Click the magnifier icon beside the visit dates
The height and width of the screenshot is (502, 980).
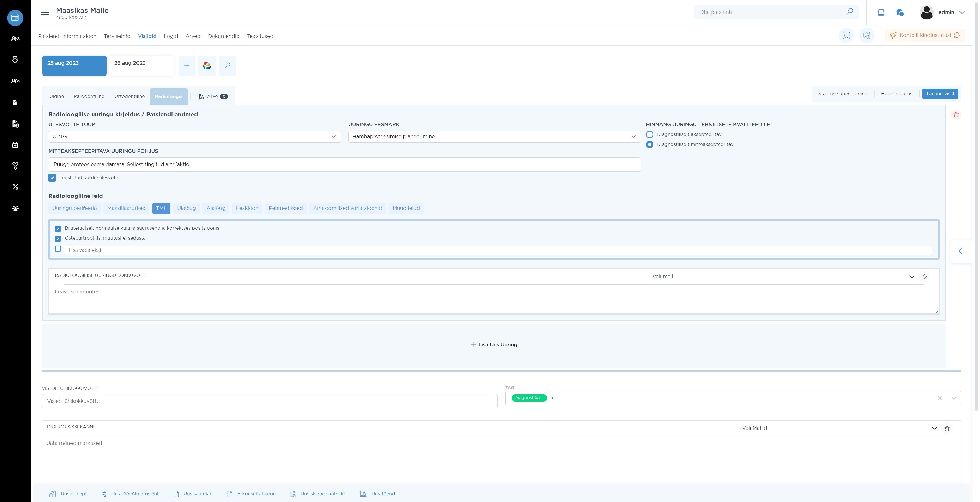pos(227,65)
